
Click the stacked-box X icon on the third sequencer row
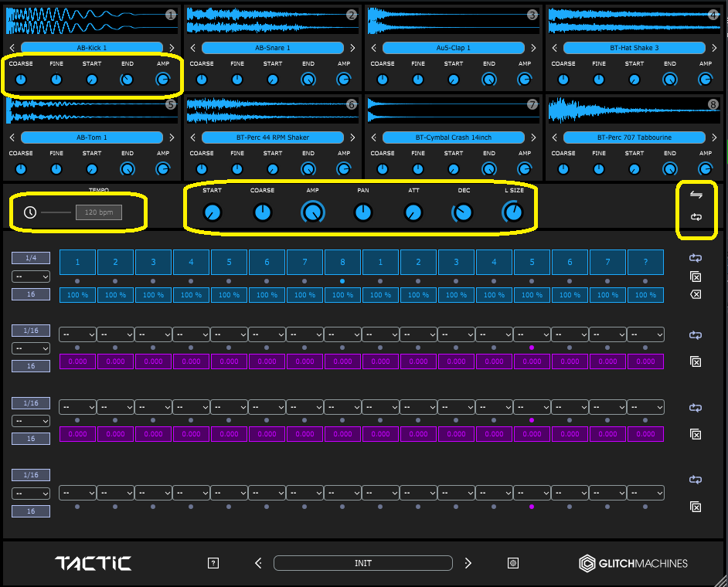point(696,434)
